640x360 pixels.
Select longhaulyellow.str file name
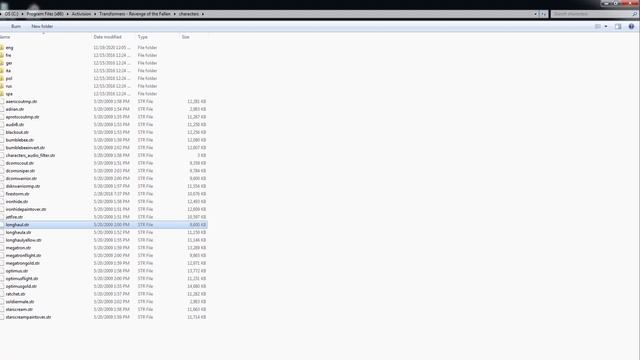click(x=24, y=240)
